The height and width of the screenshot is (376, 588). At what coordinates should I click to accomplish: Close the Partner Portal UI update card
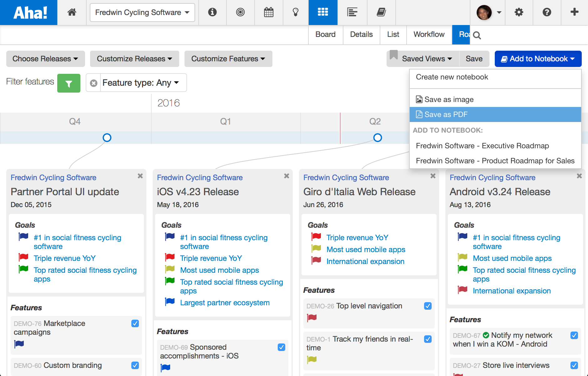(x=140, y=176)
